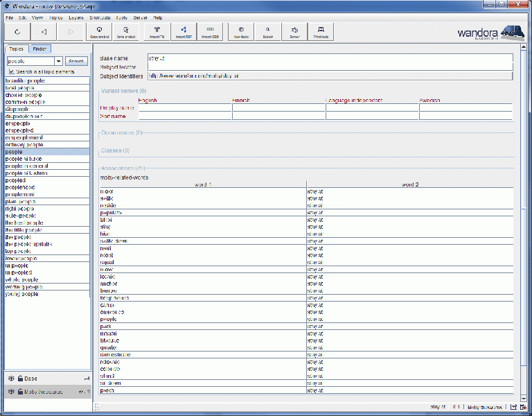Go forward with the right arrow toolbar button

tap(71, 32)
